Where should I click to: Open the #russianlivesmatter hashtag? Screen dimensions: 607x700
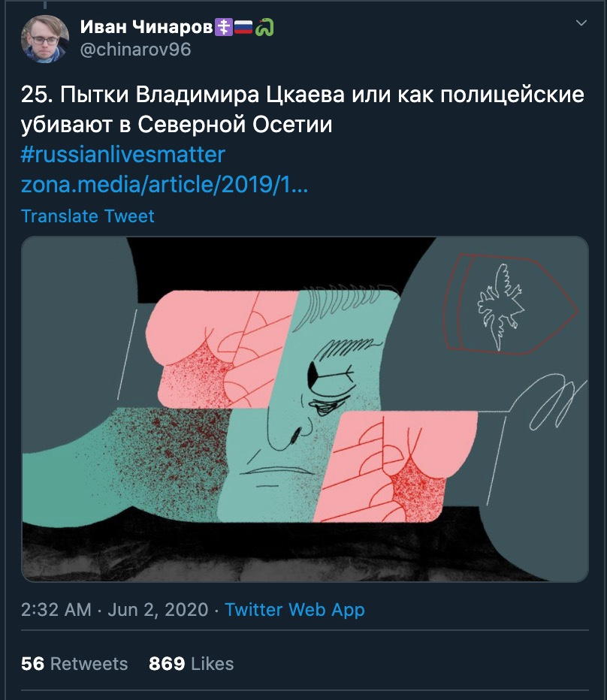click(123, 155)
